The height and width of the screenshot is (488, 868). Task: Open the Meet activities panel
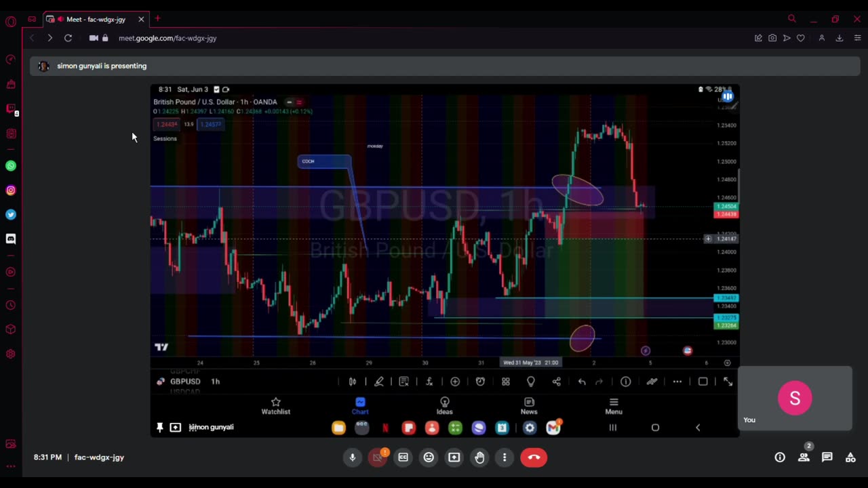pyautogui.click(x=850, y=457)
